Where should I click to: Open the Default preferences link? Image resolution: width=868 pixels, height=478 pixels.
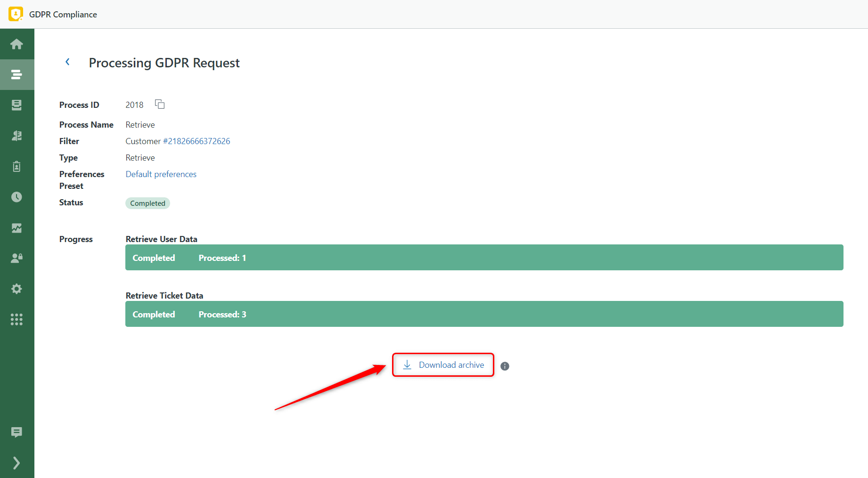161,174
